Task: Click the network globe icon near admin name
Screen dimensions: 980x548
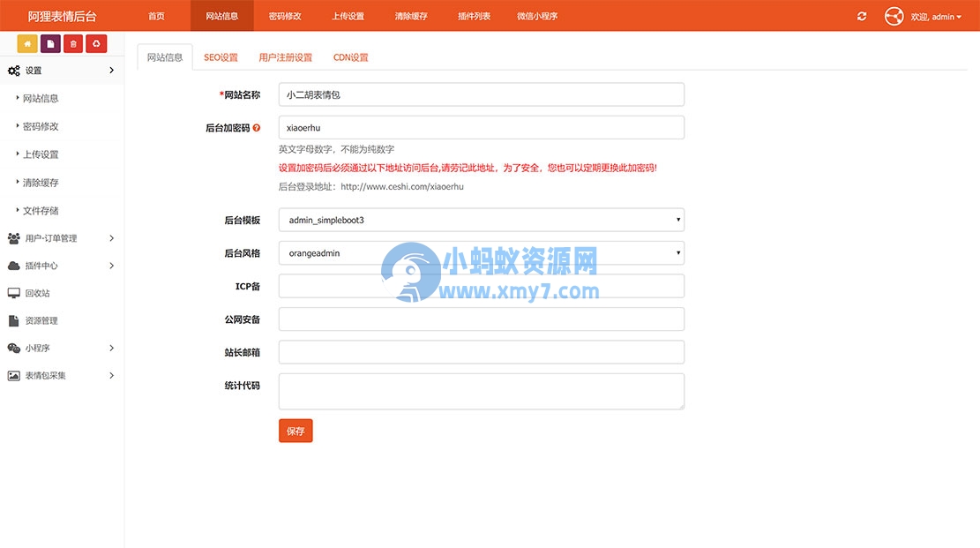Action: 894,15
